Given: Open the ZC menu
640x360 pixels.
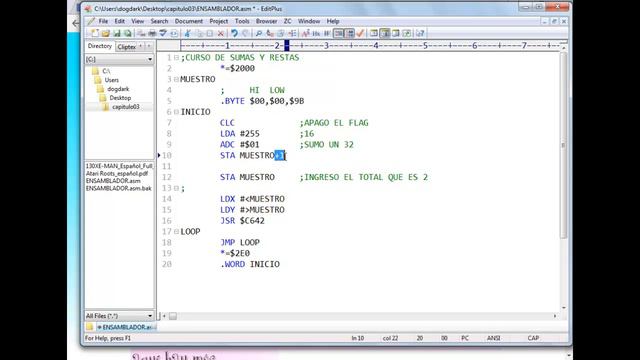Looking at the screenshot, I should click(288, 21).
